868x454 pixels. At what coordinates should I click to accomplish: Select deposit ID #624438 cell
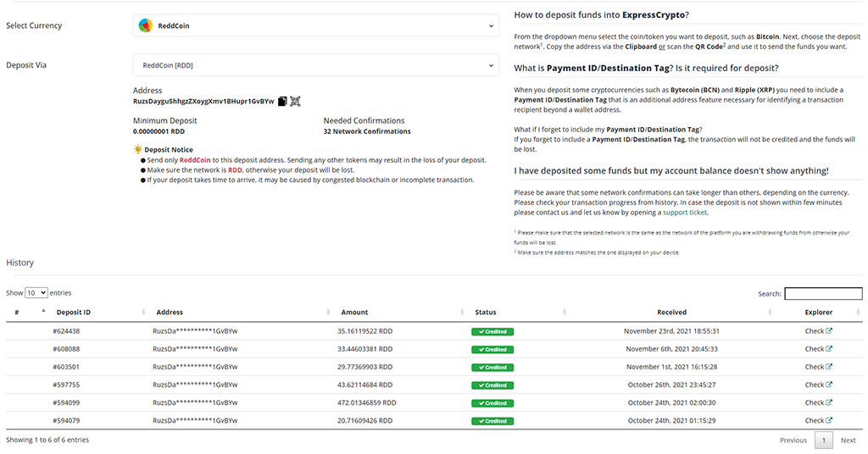66,331
